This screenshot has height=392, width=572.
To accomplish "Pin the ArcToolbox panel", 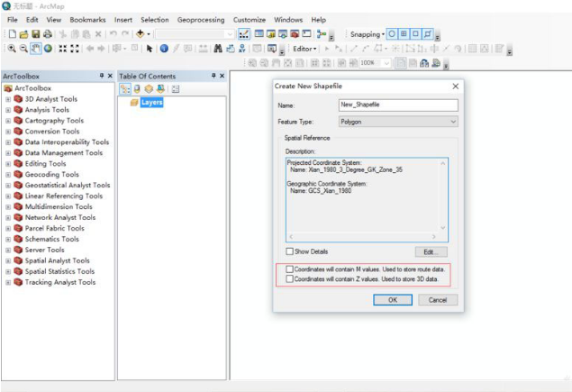I will click(x=102, y=76).
